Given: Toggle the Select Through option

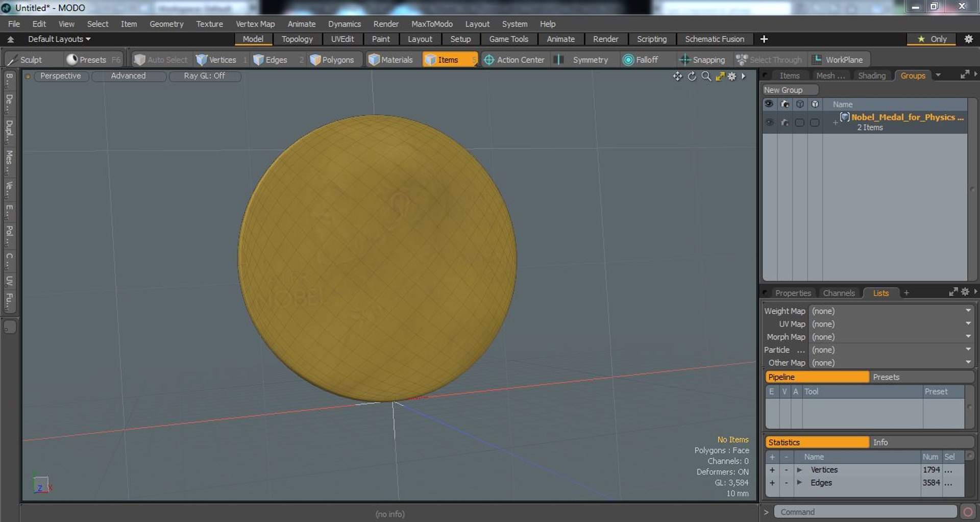Looking at the screenshot, I should click(769, 60).
